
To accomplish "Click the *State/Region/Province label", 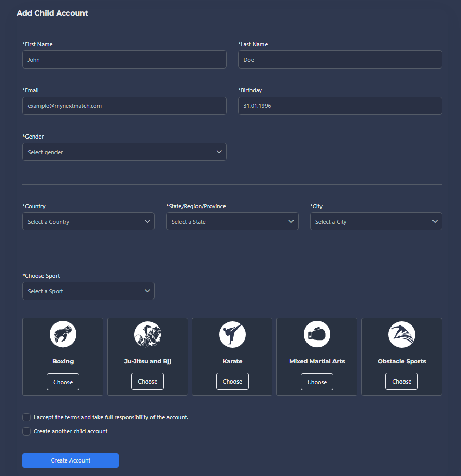I will point(196,206).
